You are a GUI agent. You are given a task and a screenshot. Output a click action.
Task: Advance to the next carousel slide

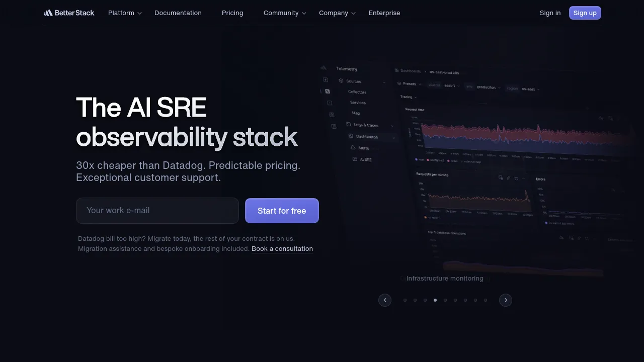pos(506,300)
